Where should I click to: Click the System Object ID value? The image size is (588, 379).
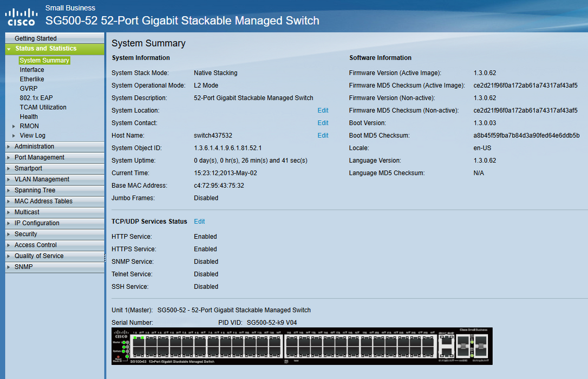(x=227, y=148)
